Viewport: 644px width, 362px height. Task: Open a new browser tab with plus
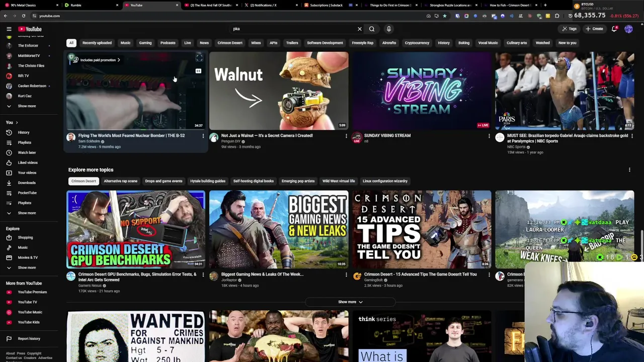[545, 5]
